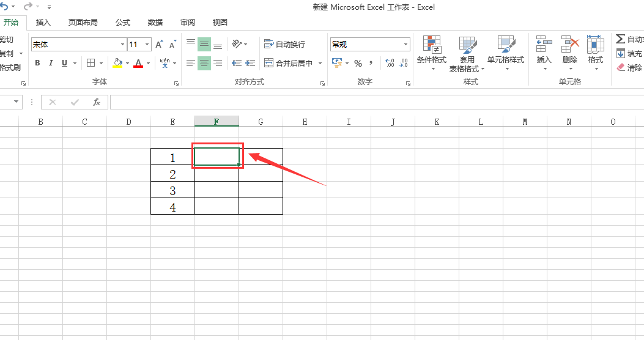Click the Increase Indent icon

[x=251, y=63]
